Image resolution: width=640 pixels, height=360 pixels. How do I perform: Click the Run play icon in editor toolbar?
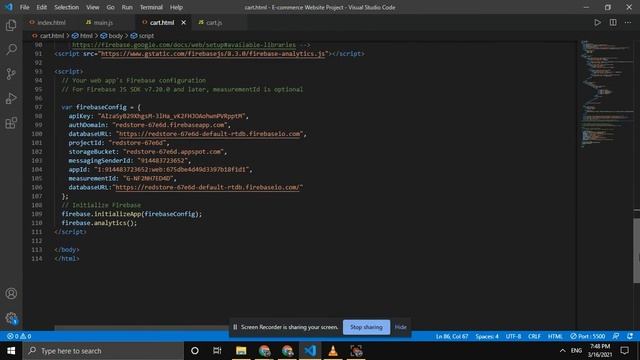(x=597, y=22)
